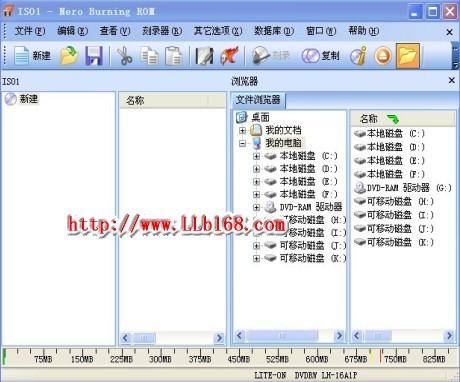Click the paste clipboard icon
The height and width of the screenshot is (382, 460).
[174, 56]
